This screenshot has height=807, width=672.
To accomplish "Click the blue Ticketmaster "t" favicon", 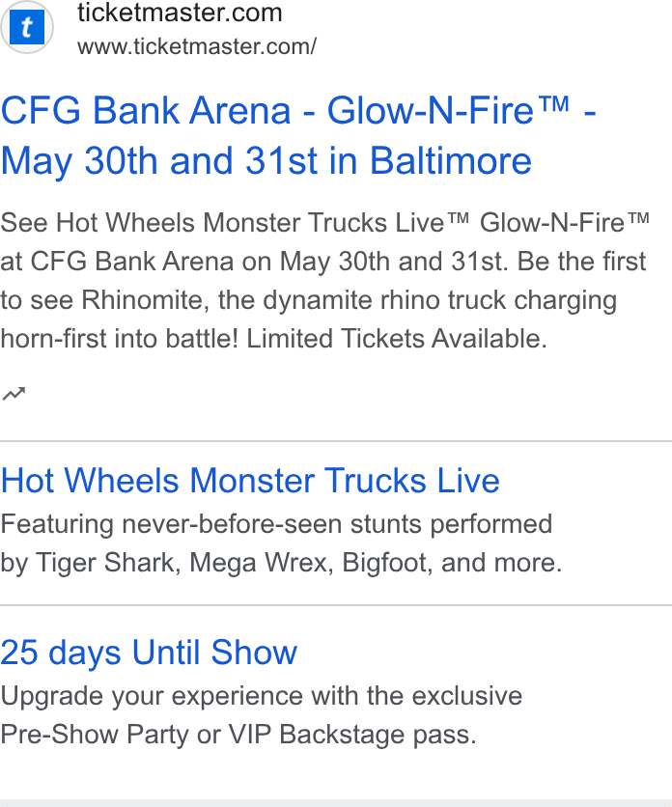I will pos(27,27).
